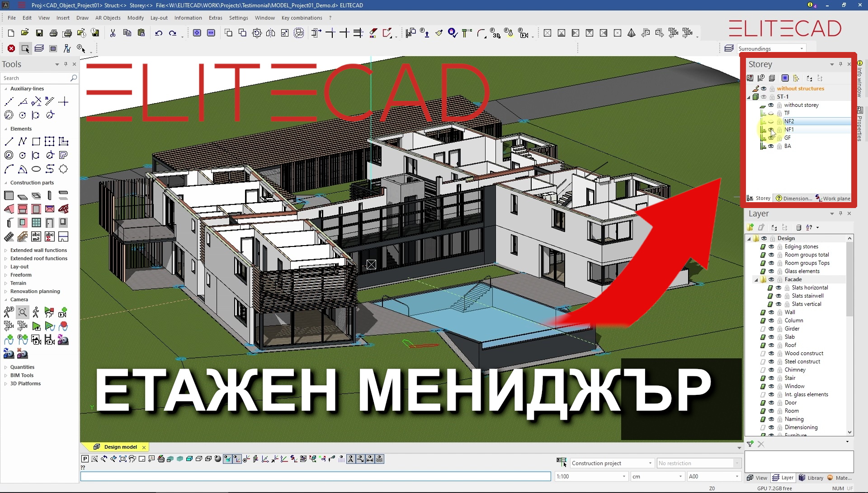The width and height of the screenshot is (868, 493).
Task: Toggle visibility eye of Stair layer
Action: [772, 378]
